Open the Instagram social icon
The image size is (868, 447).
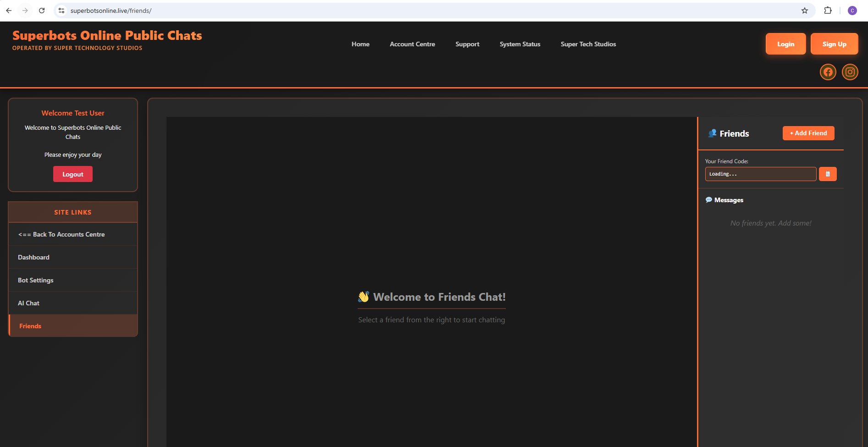point(850,72)
